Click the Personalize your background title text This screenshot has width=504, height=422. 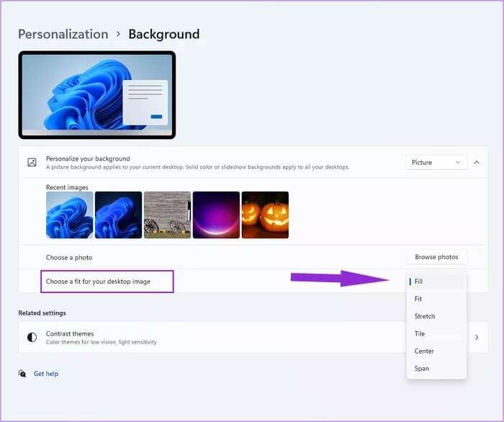click(88, 158)
